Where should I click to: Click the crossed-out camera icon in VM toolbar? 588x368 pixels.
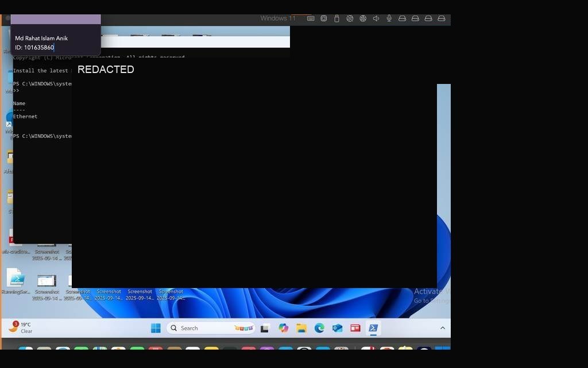tap(350, 18)
